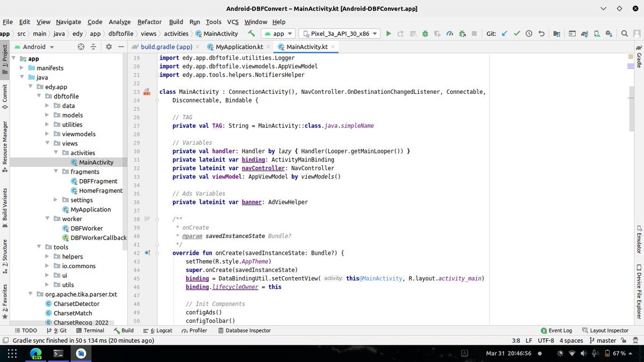Toggle the Device File Explorer panel
644x362 pixels.
tap(639, 292)
